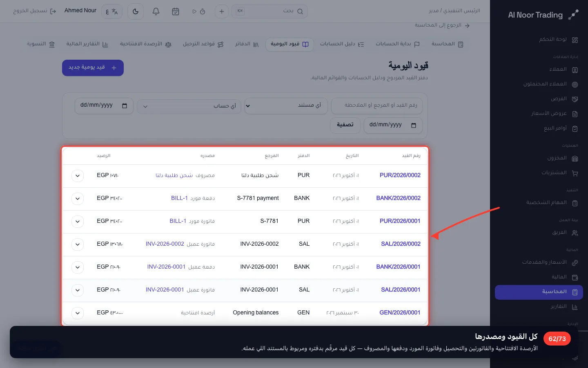Toggle dark mode moon icon
Screen dimensions: 588x368
[x=136, y=11]
